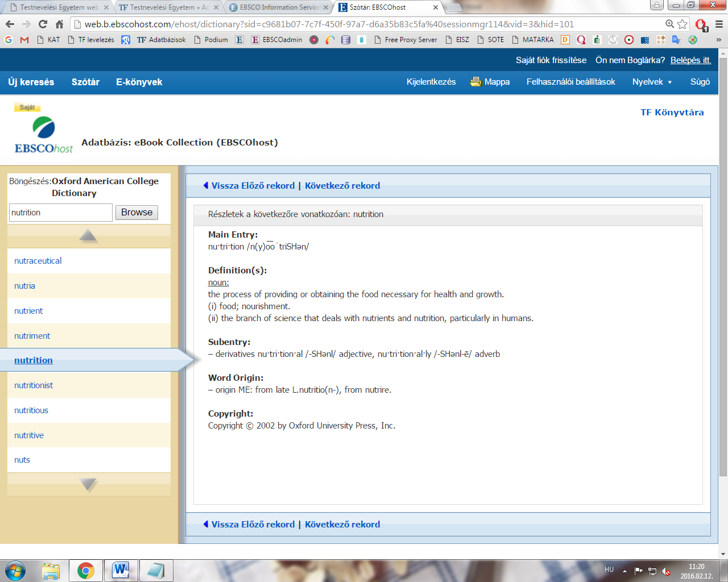Click the Google Translate bookmark icon
The image size is (728, 582).
pyautogui.click(x=676, y=40)
